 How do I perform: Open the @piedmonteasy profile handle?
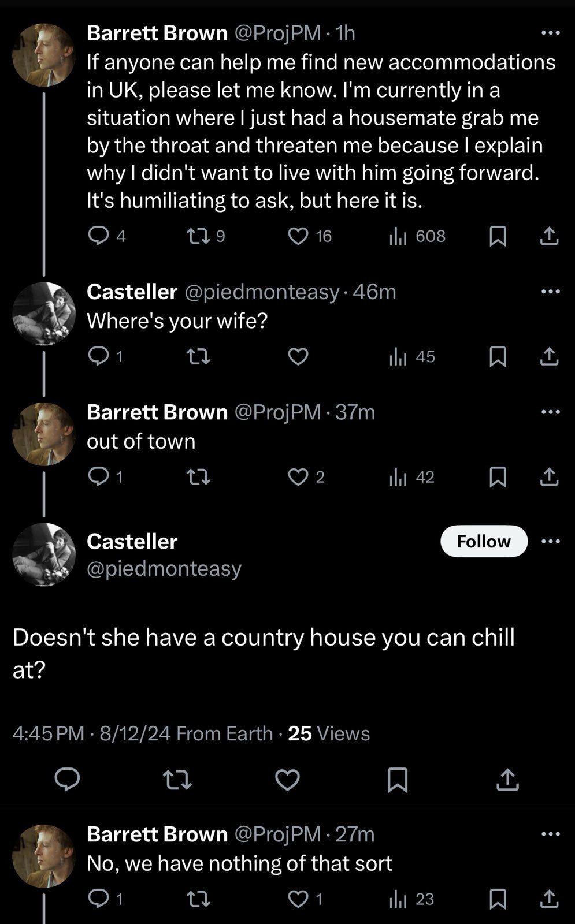click(x=164, y=568)
